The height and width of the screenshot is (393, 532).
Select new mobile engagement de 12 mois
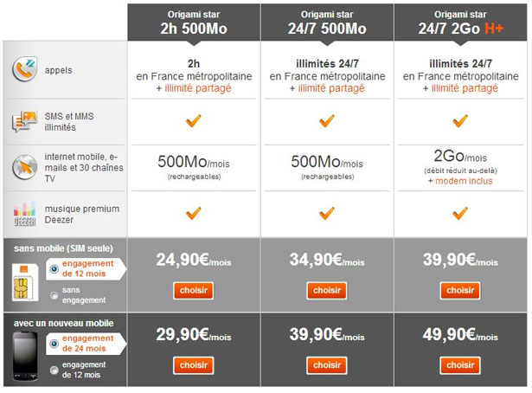[x=55, y=370]
